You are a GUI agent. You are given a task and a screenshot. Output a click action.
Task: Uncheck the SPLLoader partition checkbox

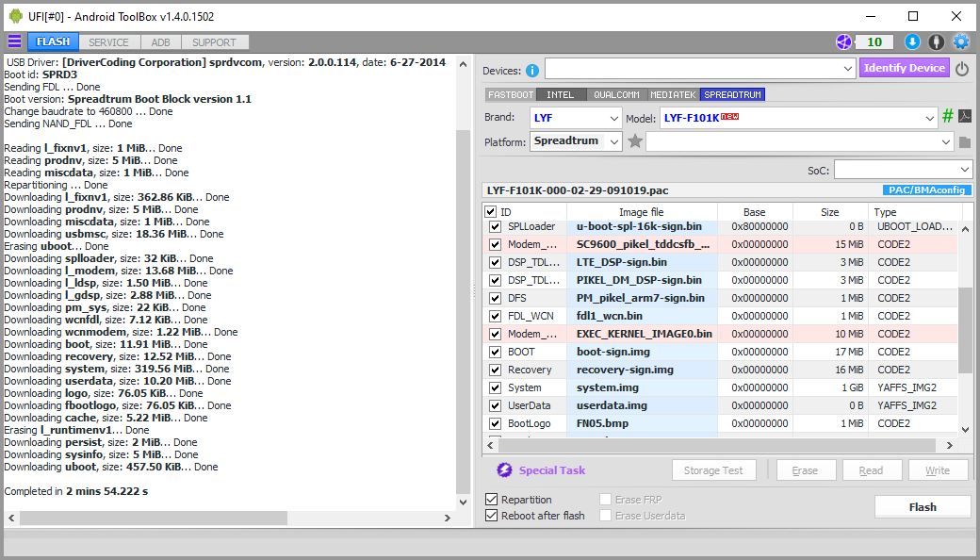coord(495,226)
